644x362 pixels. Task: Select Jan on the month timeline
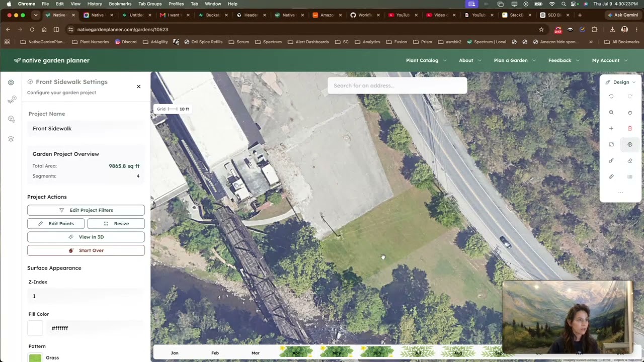coord(175,353)
